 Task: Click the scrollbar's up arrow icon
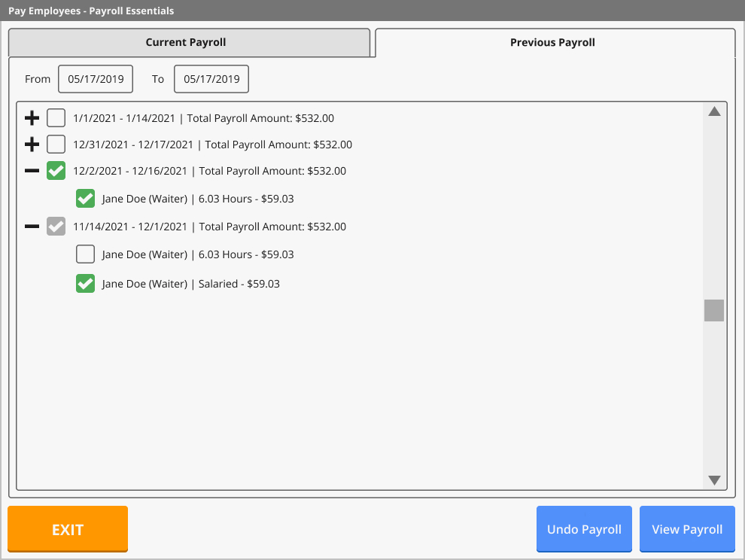point(713,111)
